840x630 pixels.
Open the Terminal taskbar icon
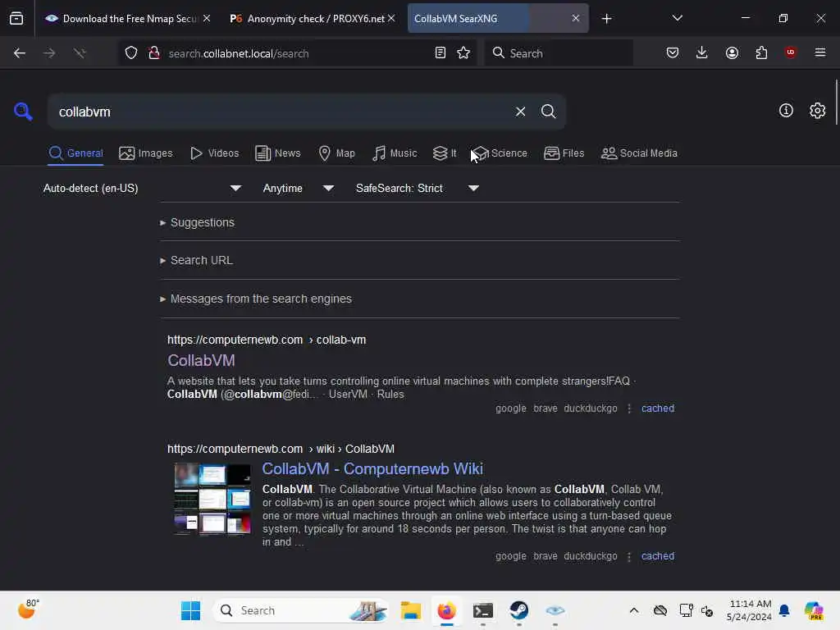pos(482,610)
